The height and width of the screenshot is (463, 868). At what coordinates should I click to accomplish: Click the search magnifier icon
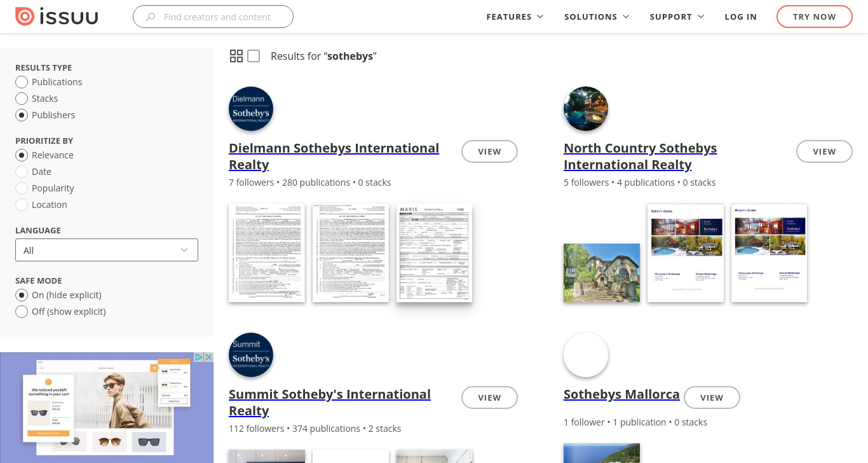point(151,17)
